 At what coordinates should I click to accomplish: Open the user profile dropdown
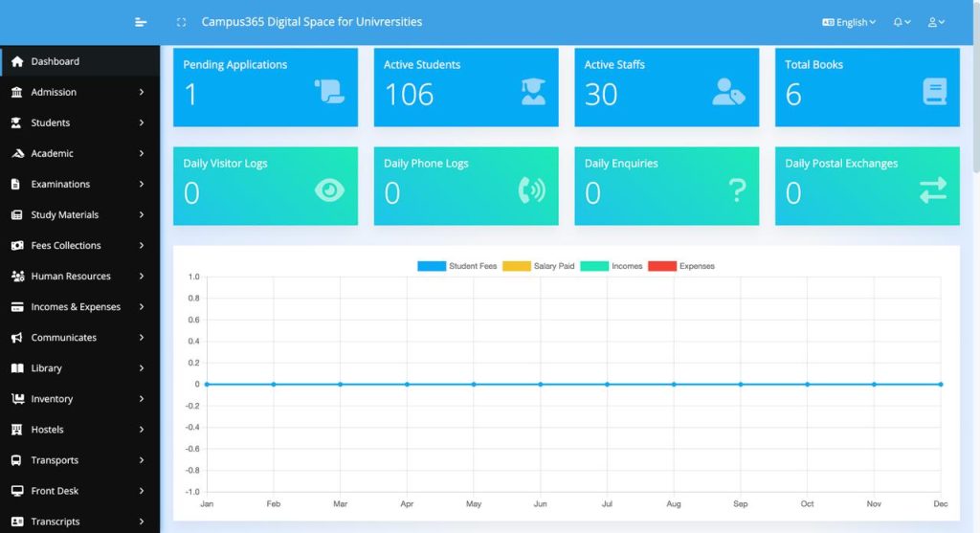click(936, 22)
